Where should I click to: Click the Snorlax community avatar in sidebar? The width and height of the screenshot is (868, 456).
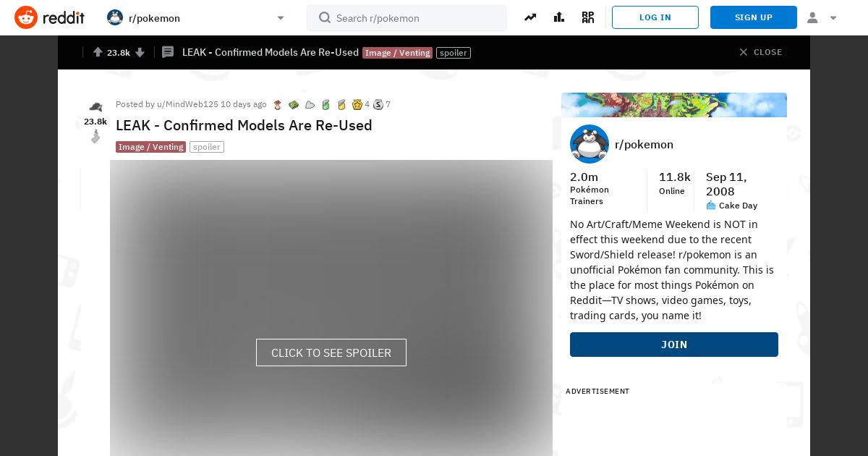click(x=590, y=144)
